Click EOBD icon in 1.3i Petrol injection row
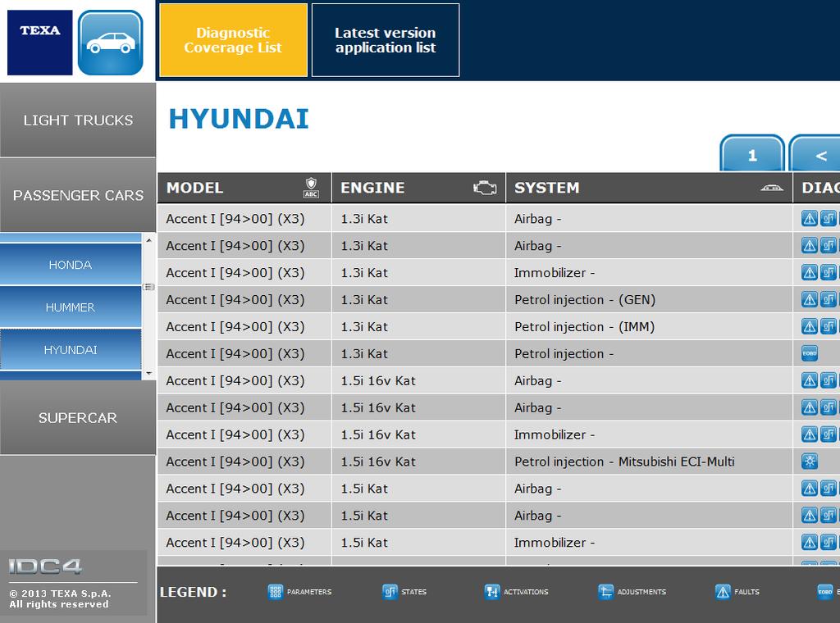Screen dimensions: 840x623 [809, 353]
